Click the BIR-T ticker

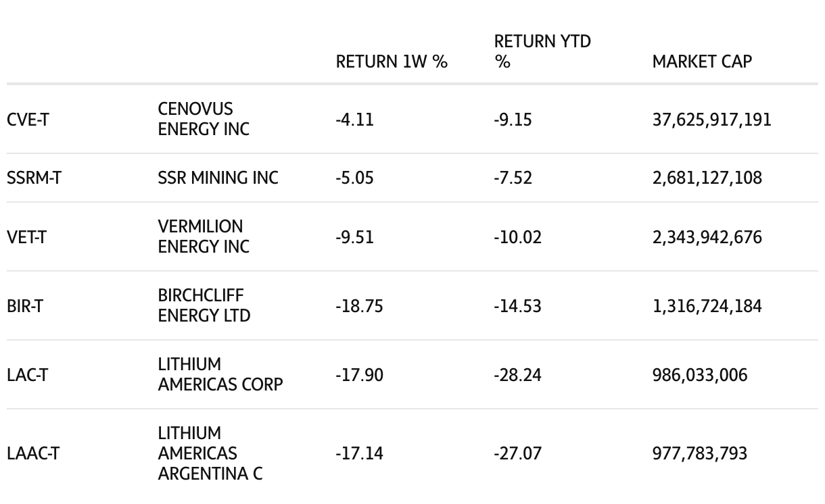[x=25, y=306]
